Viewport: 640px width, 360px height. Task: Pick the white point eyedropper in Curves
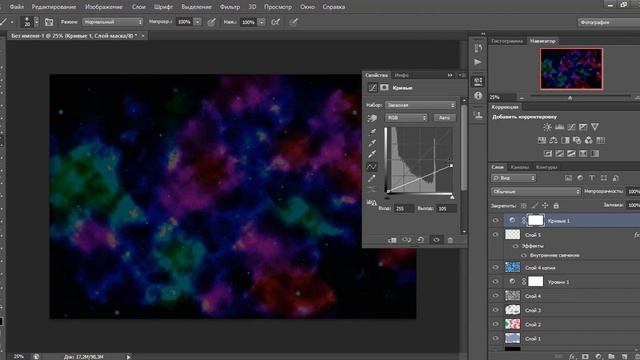click(x=372, y=155)
